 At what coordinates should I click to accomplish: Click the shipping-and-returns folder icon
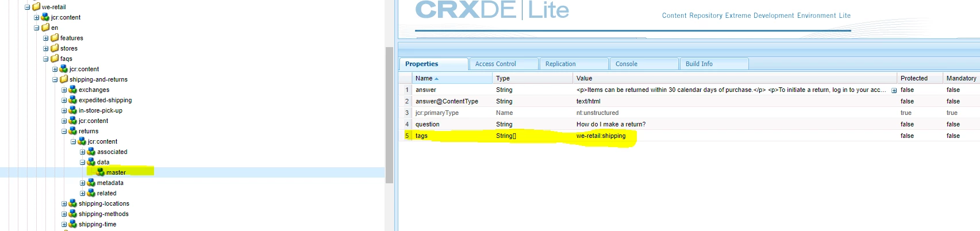click(64, 79)
